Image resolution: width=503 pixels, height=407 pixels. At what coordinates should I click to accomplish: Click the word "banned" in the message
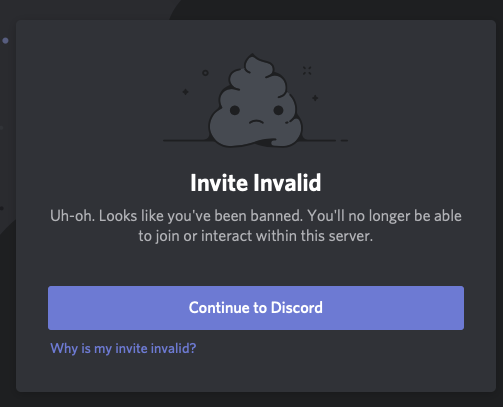[x=276, y=216]
